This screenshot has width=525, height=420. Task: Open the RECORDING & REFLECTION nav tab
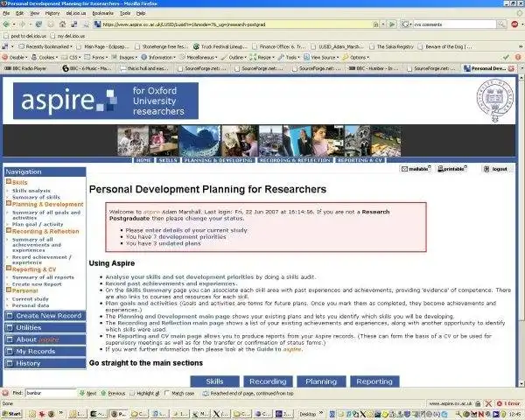[295, 160]
